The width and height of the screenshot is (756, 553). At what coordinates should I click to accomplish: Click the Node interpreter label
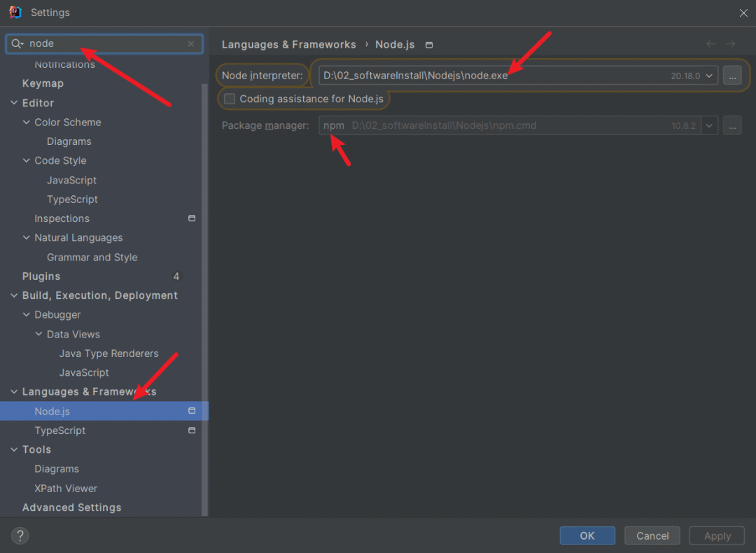[262, 76]
